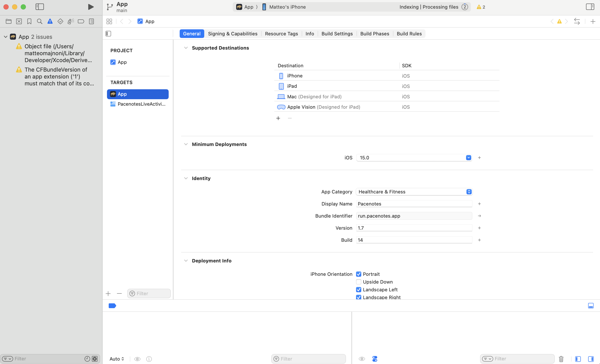This screenshot has width=600, height=364.
Task: Open the Info tab
Action: [x=309, y=34]
